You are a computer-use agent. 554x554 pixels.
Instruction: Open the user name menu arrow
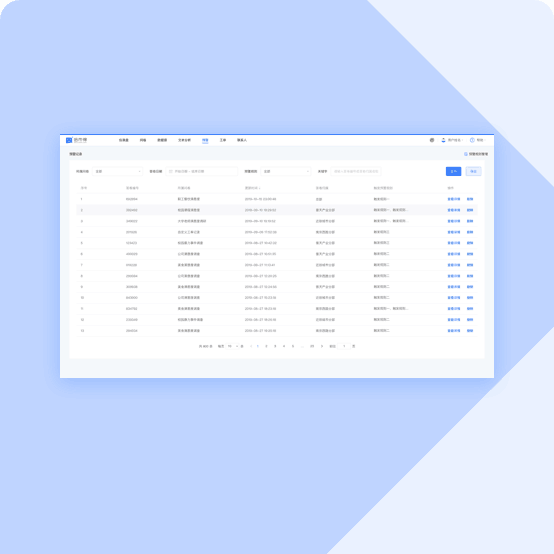tap(463, 140)
